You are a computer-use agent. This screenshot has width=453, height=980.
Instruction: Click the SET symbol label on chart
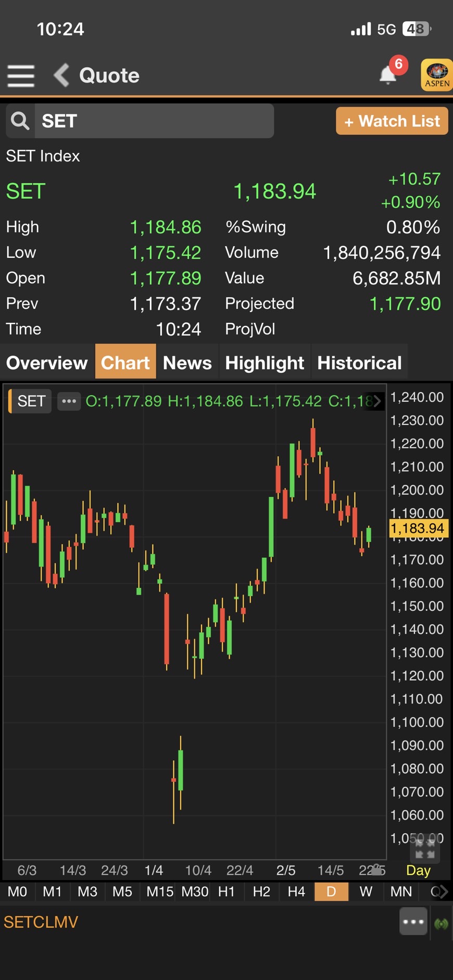coord(31,401)
